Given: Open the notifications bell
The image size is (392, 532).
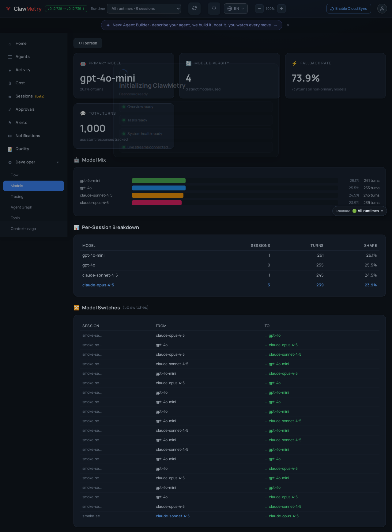Looking at the screenshot, I should coord(214,8).
